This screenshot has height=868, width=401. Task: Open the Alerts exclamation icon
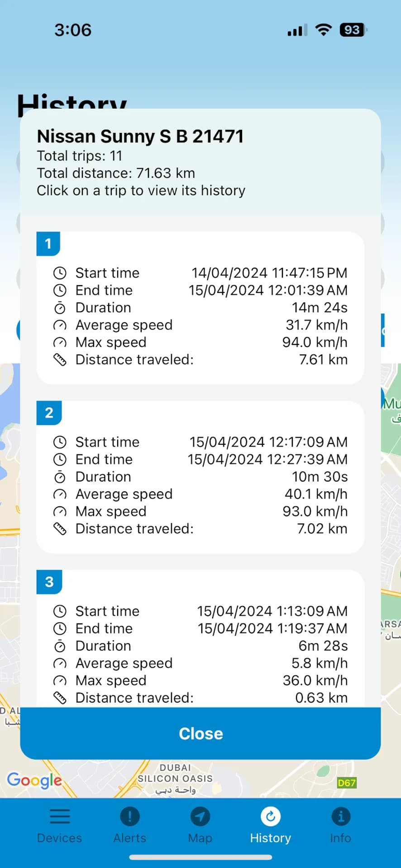click(130, 816)
